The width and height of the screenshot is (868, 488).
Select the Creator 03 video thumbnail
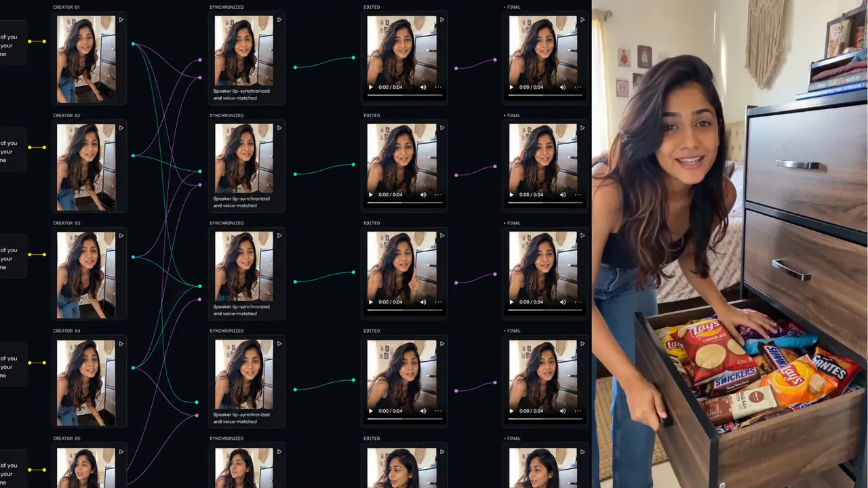point(86,274)
